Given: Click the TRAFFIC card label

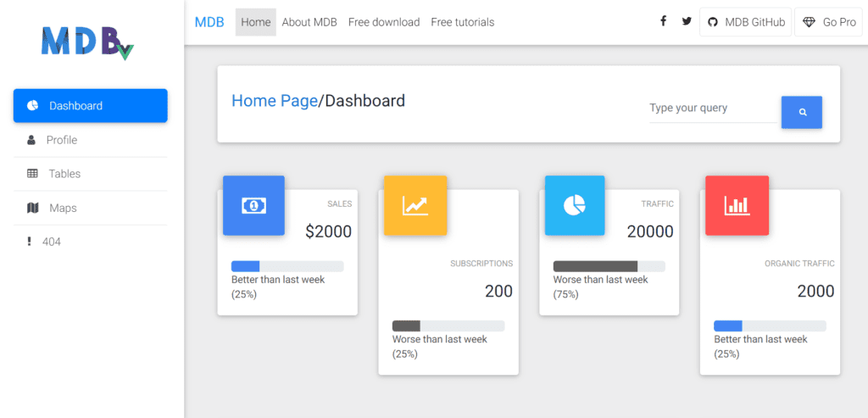Looking at the screenshot, I should point(658,204).
